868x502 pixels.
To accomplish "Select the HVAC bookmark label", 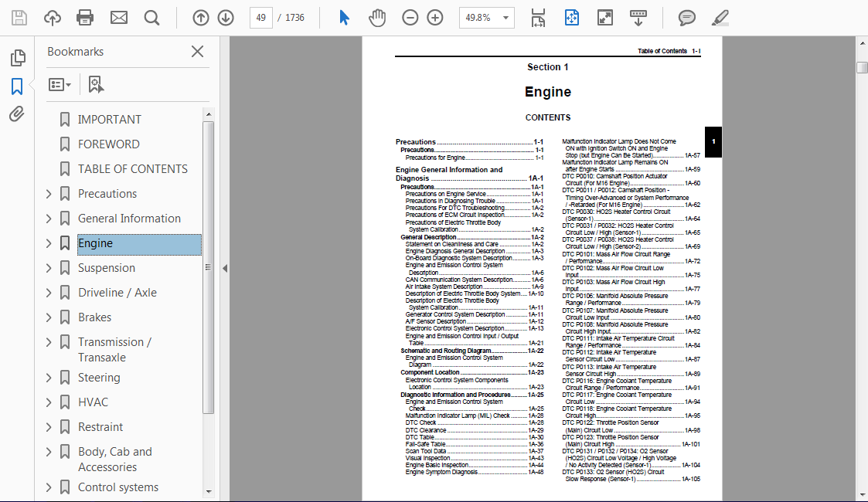I will tap(93, 402).
